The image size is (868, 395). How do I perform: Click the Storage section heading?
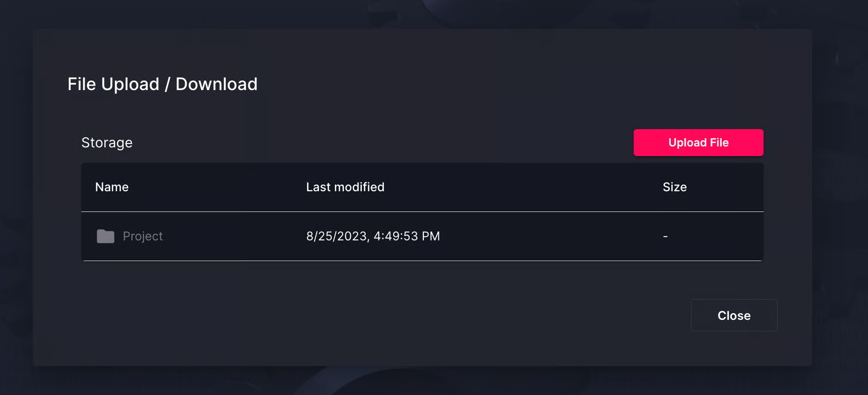pos(107,143)
